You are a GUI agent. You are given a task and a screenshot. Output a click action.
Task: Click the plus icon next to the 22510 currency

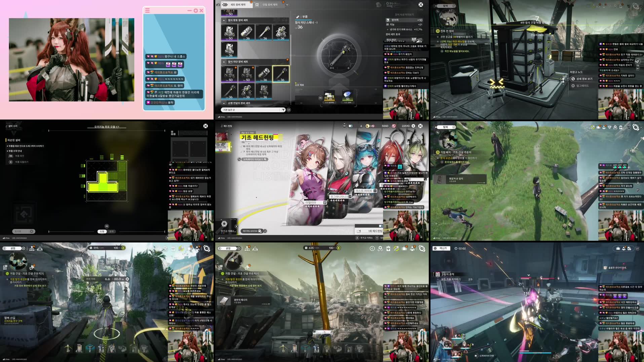(x=413, y=126)
